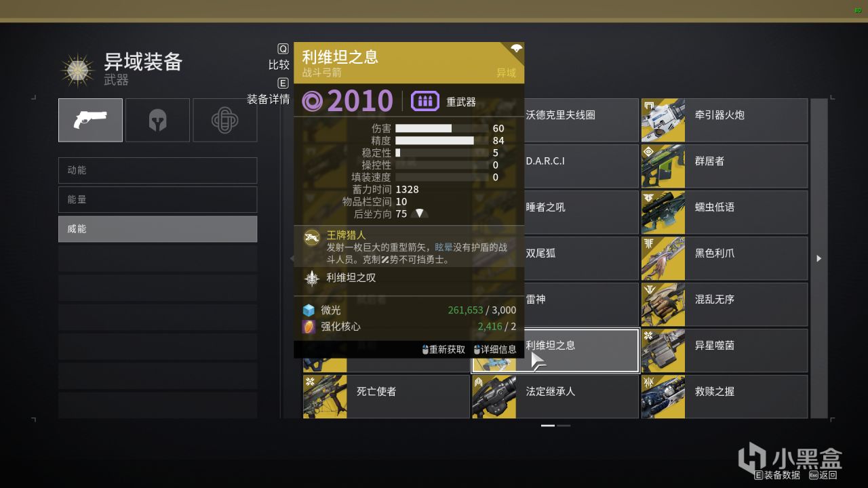Open 详细信息 for the bow

coord(495,350)
